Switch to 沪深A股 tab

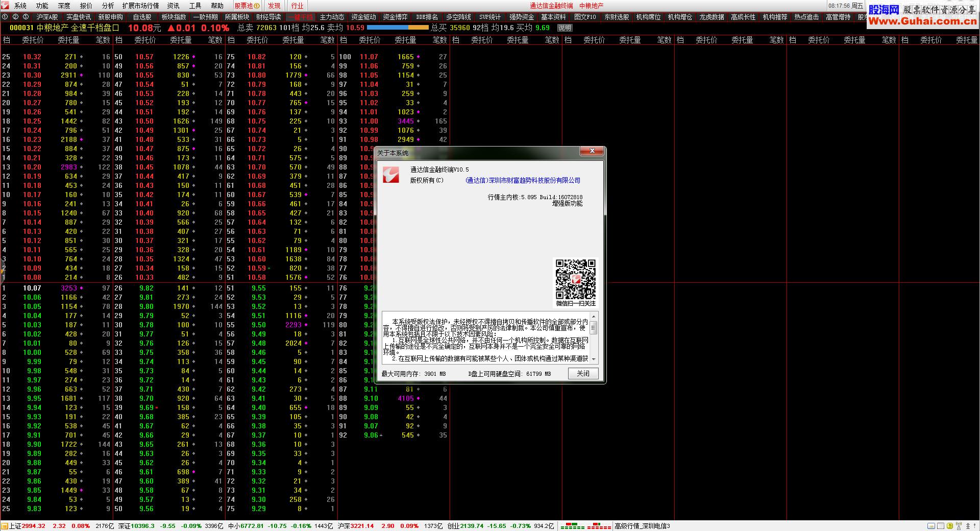[47, 17]
